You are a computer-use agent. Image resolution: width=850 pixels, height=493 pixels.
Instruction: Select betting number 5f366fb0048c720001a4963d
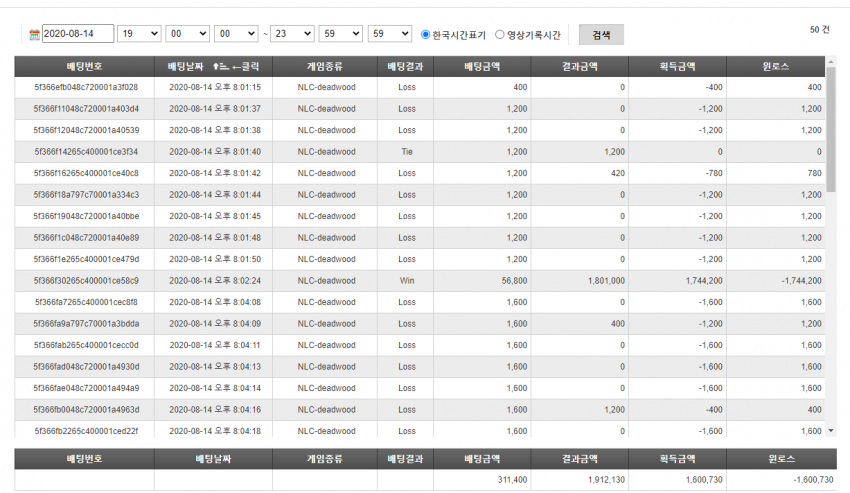86,409
